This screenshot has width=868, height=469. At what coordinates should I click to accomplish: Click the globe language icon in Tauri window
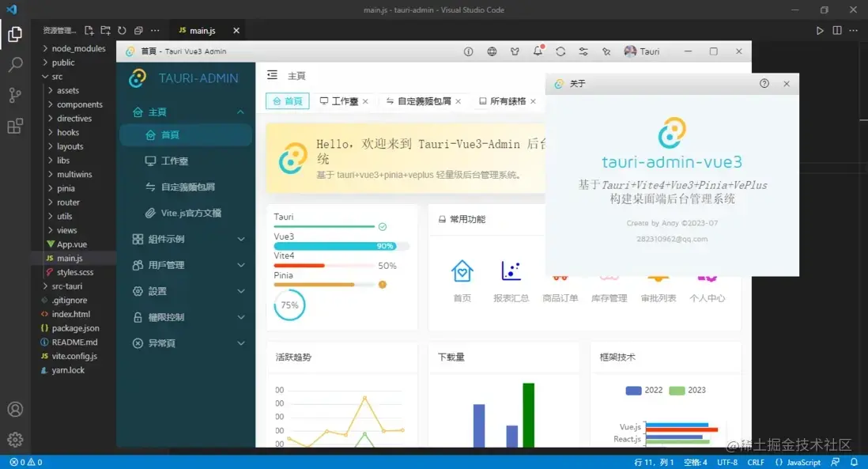pyautogui.click(x=492, y=51)
